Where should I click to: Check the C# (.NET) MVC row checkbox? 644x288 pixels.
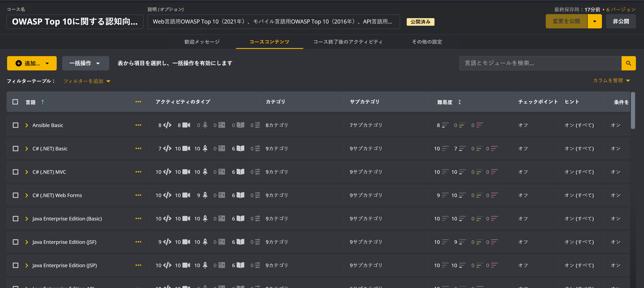tap(15, 172)
